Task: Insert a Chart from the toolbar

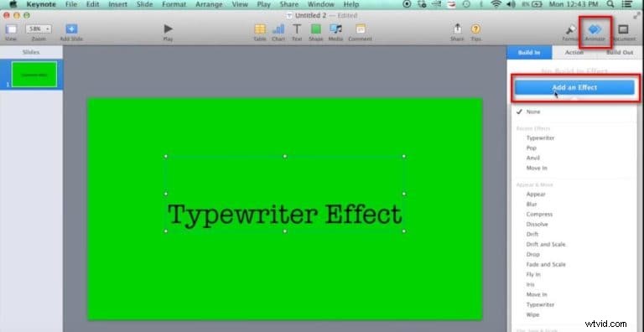Action: coord(278,29)
